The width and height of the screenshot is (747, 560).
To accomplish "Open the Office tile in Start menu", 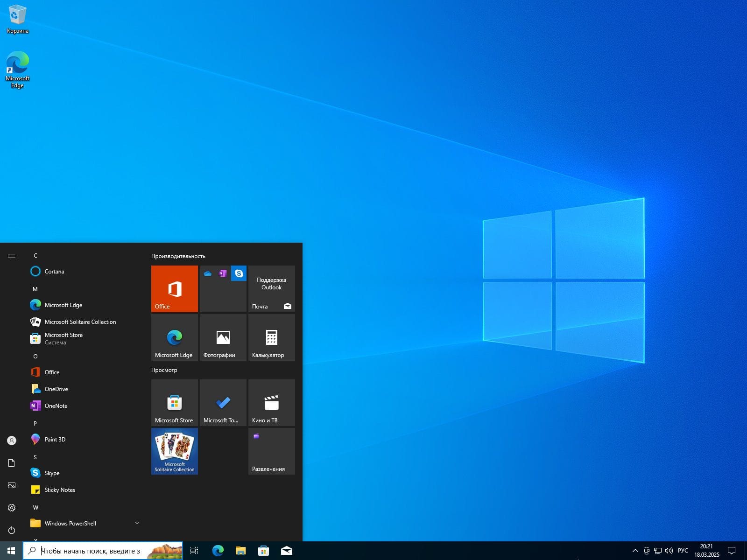I will 174,288.
